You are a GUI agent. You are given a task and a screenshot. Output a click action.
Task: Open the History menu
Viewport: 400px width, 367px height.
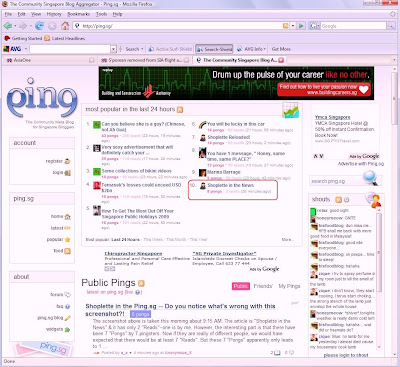tap(54, 14)
